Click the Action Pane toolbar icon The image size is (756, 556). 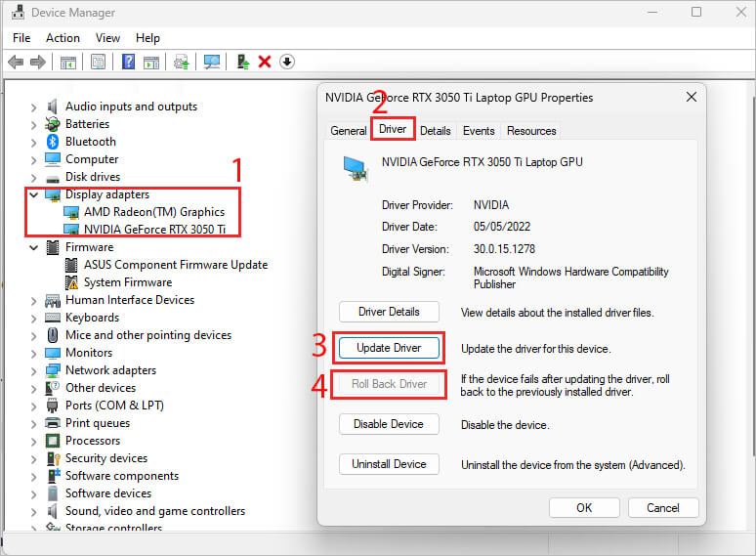point(151,63)
